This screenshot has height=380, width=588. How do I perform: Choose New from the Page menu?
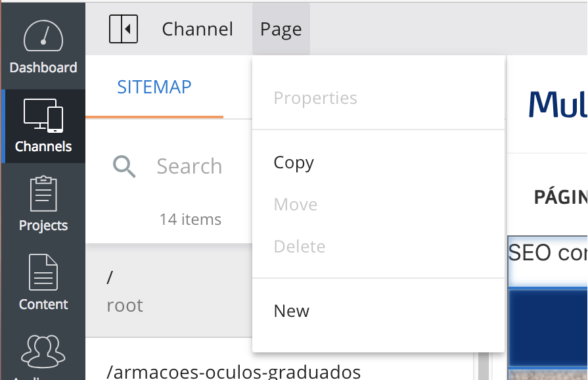[x=378, y=310]
